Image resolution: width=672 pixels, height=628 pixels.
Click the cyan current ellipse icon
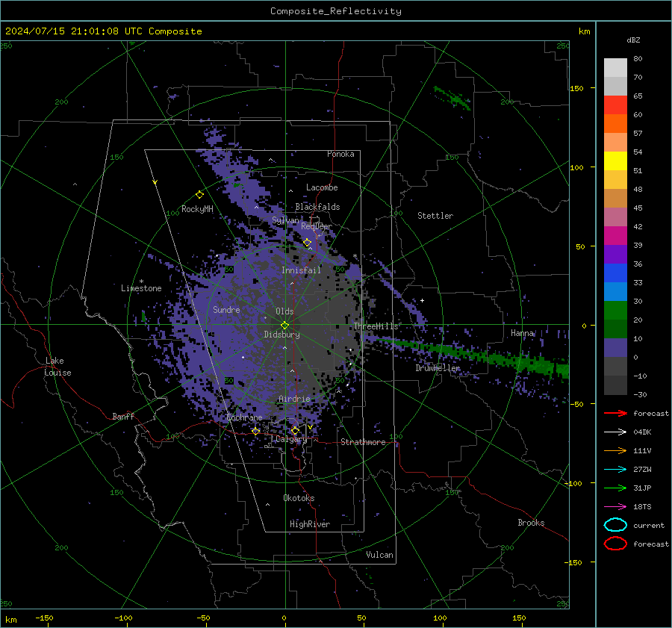(x=615, y=525)
